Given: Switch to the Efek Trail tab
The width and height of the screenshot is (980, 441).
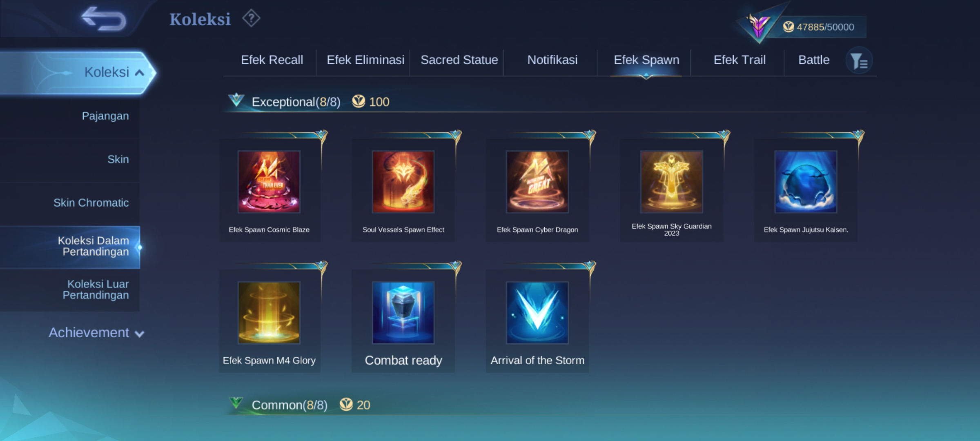Looking at the screenshot, I should (739, 60).
